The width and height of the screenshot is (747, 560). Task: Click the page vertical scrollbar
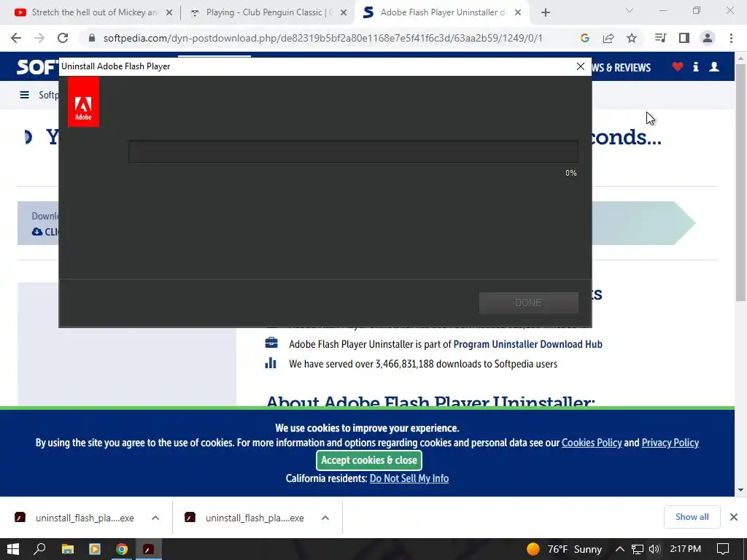[x=740, y=182]
